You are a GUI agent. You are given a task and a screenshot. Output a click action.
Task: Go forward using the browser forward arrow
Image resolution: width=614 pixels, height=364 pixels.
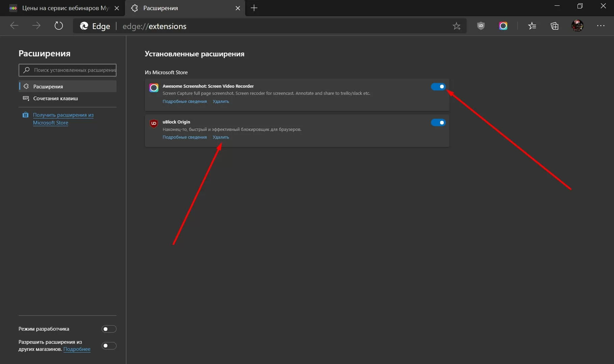[36, 26]
